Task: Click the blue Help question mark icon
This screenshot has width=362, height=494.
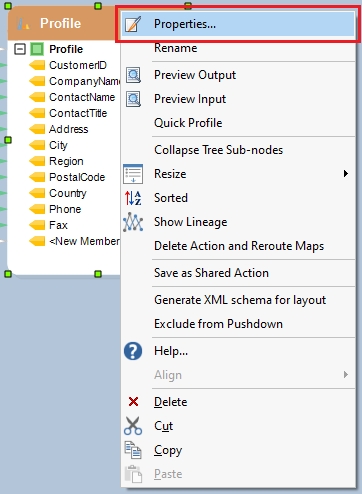Action: 133,351
